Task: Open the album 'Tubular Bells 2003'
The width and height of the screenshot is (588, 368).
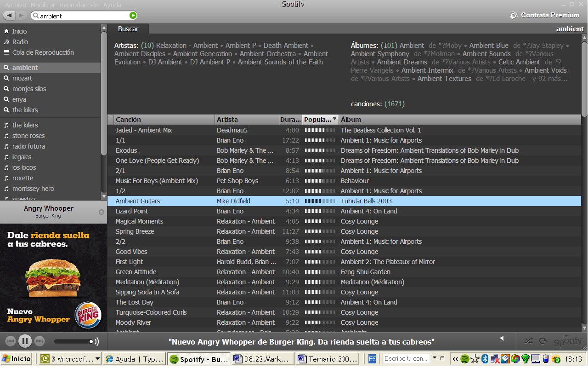Action: pos(366,201)
